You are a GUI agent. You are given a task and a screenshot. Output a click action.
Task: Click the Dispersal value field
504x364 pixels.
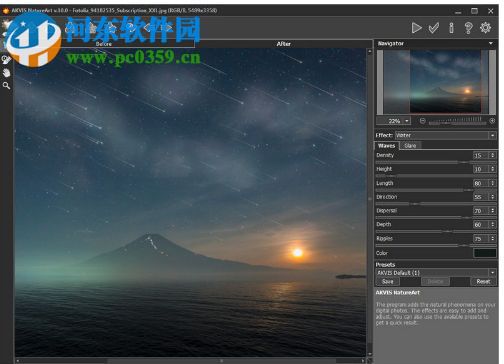pos(481,211)
